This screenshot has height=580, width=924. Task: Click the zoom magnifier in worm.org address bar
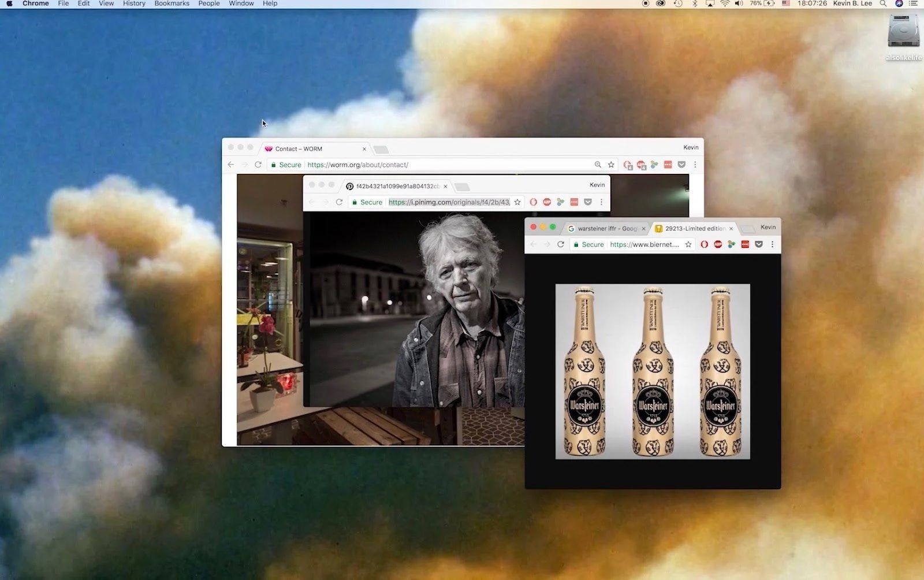pos(598,165)
